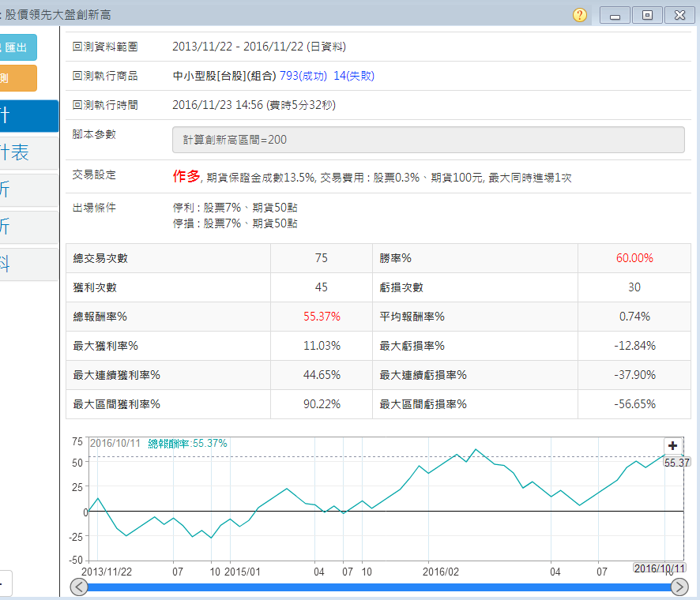Image resolution: width=700 pixels, height=600 pixels.
Task: Open the 793(成功) successful items link
Action: 303,76
